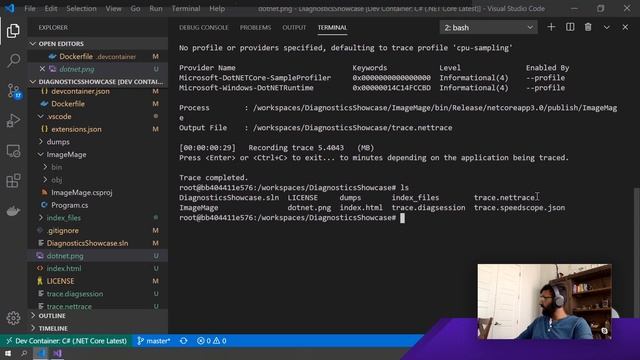Viewport: 640px width, 360px height.
Task: Open the Explorer view in activity bar
Action: click(x=13, y=31)
